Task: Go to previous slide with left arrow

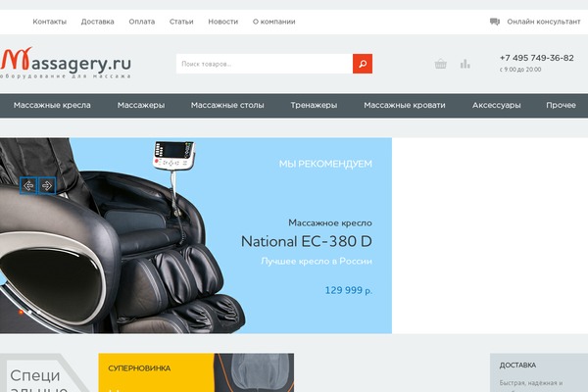Action: [28, 185]
